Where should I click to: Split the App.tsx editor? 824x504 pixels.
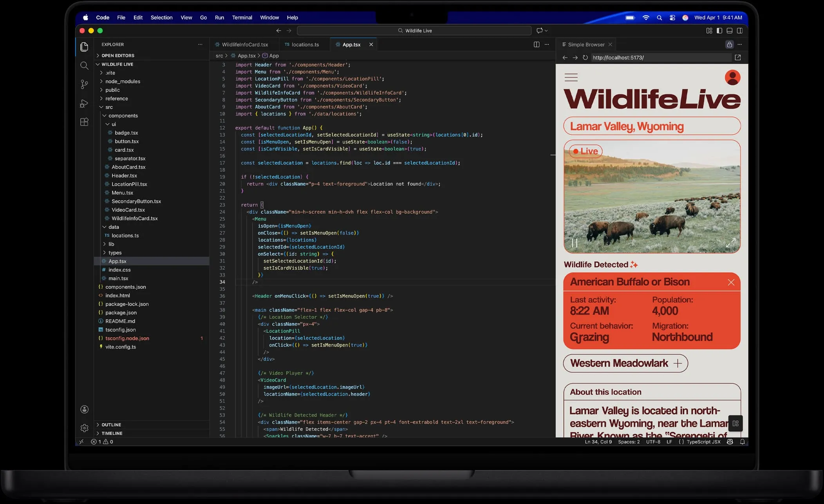(536, 44)
